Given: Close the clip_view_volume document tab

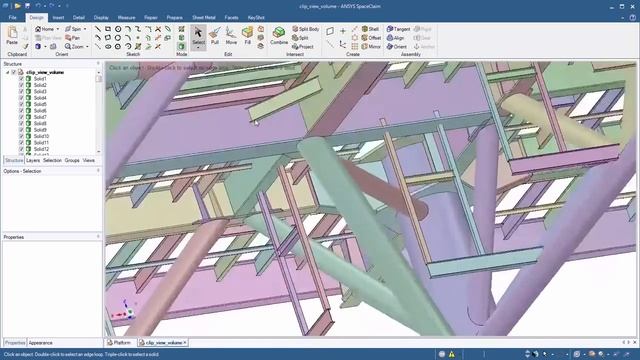Looking at the screenshot, I should tap(185, 343).
